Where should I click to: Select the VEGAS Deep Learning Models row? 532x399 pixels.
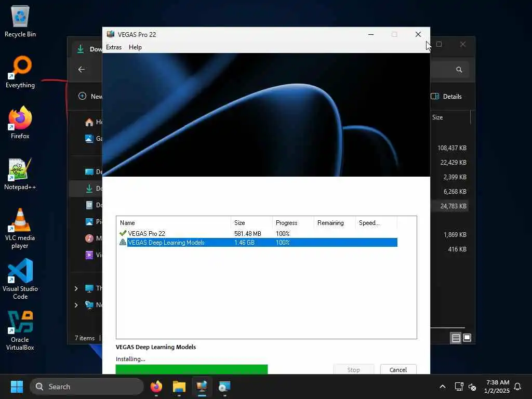258,242
